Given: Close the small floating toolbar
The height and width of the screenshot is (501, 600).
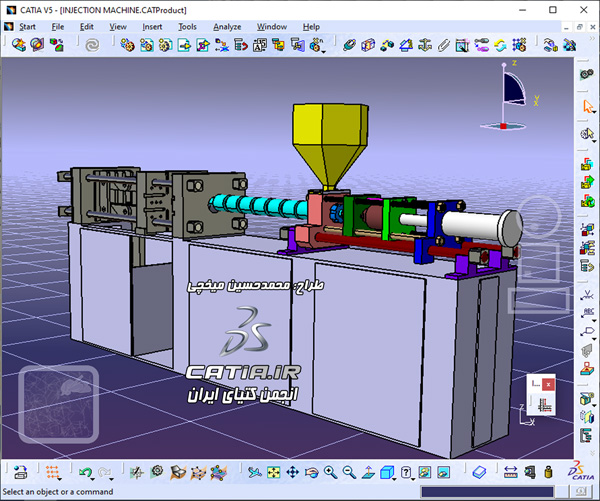Looking at the screenshot, I should point(548,384).
